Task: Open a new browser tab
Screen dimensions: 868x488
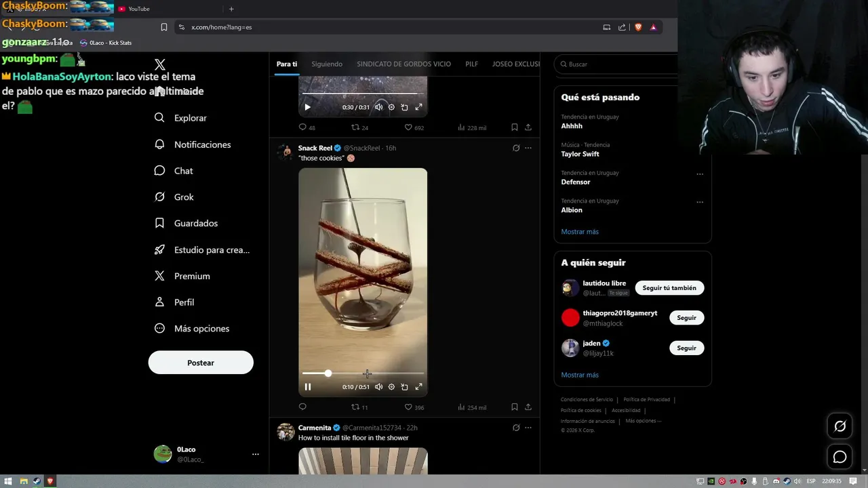Action: pyautogui.click(x=231, y=9)
